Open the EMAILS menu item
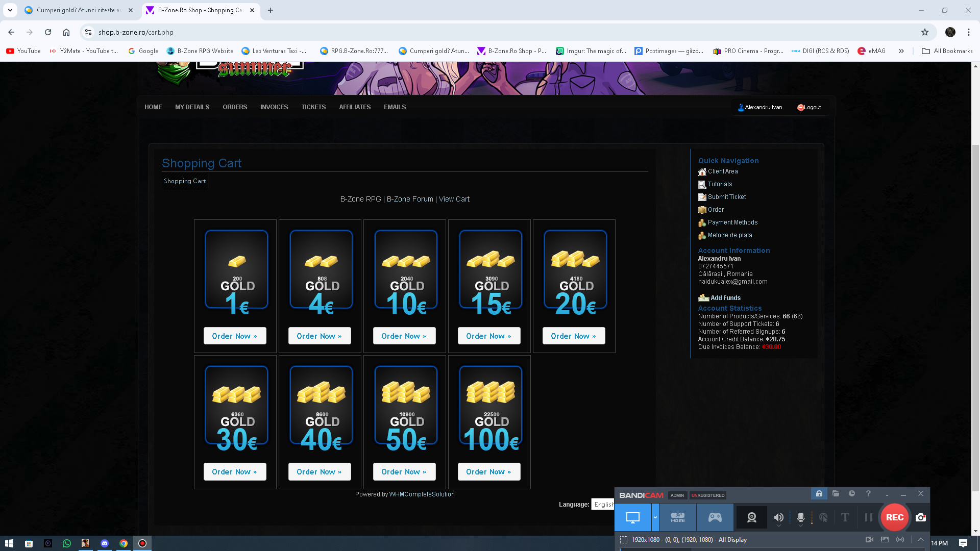The height and width of the screenshot is (551, 980). click(395, 107)
